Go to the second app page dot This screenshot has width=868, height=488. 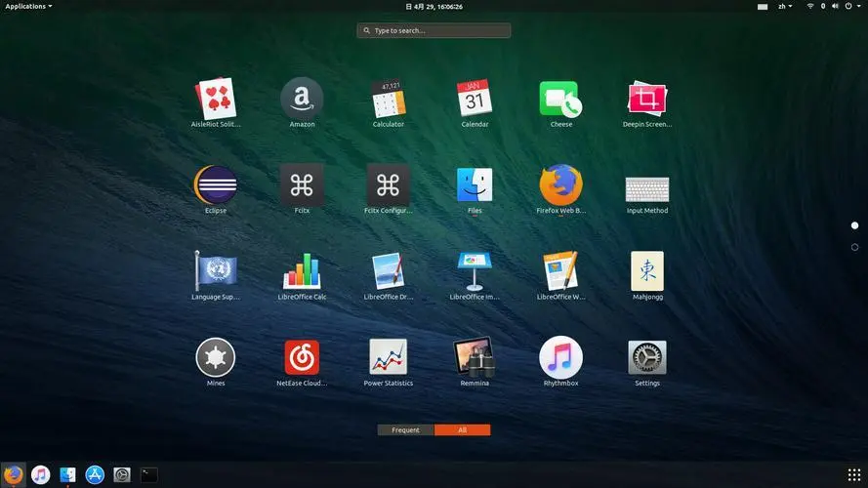(x=854, y=247)
